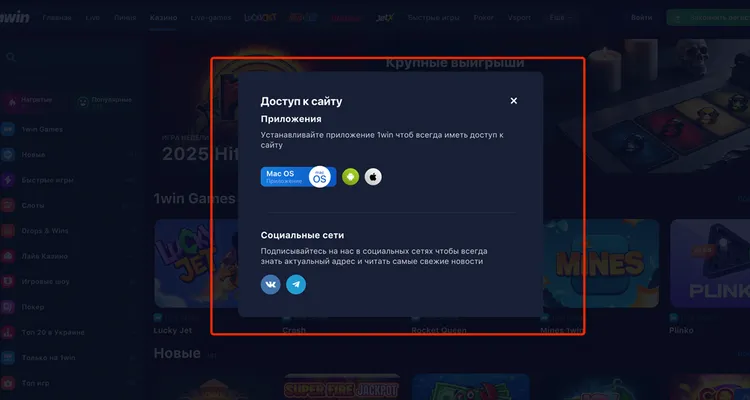Click the Rocket Queen game title

click(439, 330)
